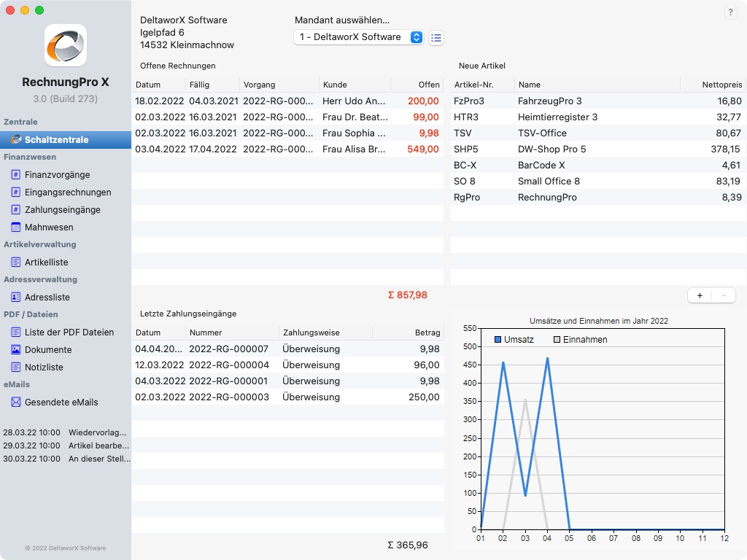Sort open invoices by Fällig column
Viewport: 747px width, 560px height.
click(212, 85)
